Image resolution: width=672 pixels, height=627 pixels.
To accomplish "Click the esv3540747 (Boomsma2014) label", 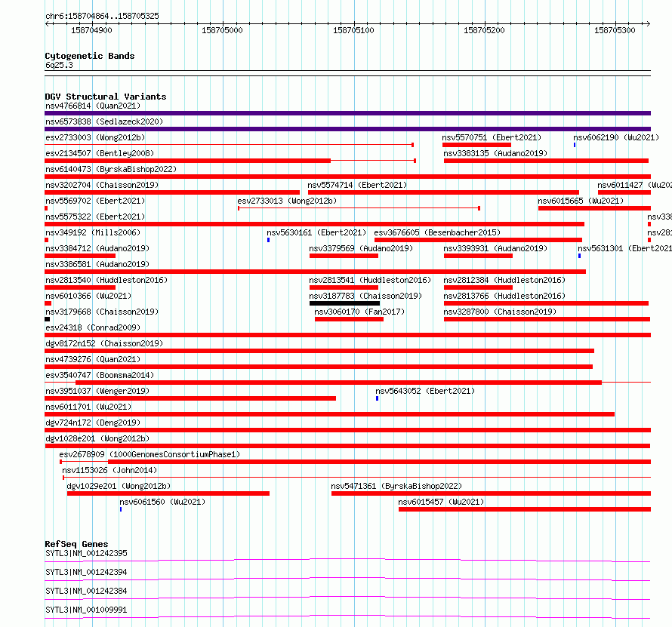I will [x=100, y=375].
